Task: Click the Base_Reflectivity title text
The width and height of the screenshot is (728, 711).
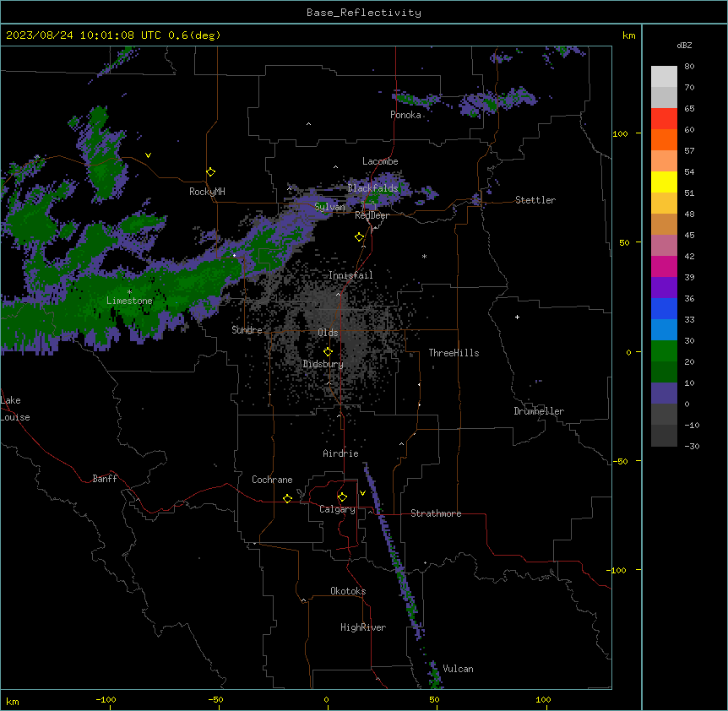Action: [x=364, y=13]
